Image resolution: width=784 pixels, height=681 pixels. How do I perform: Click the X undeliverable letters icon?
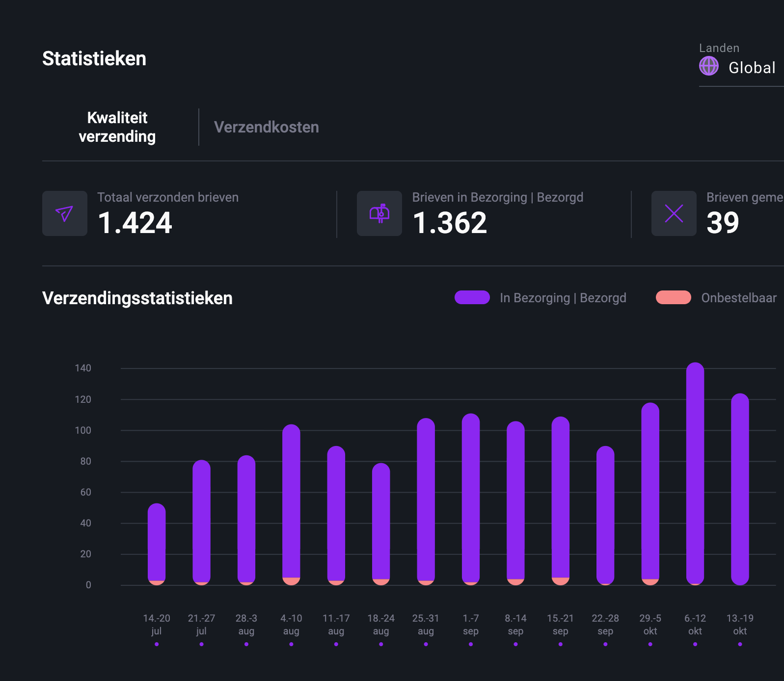[674, 213]
